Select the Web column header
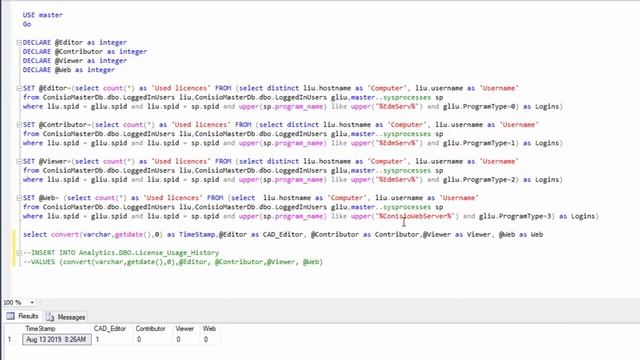This screenshot has height=360, width=640. click(x=209, y=329)
